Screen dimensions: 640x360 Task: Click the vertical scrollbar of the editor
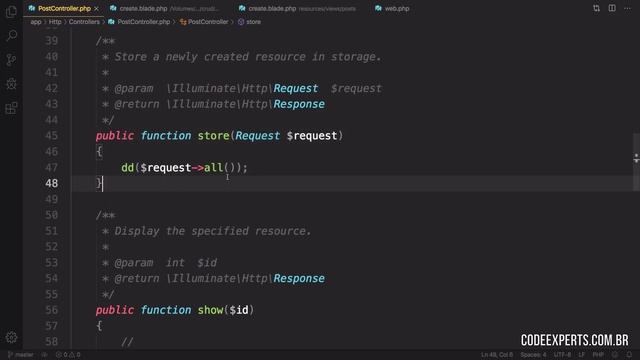point(636,163)
